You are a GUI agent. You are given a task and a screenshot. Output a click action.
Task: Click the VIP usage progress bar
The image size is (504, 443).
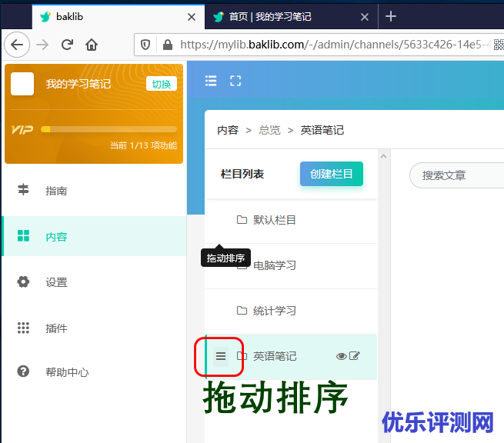pyautogui.click(x=108, y=129)
